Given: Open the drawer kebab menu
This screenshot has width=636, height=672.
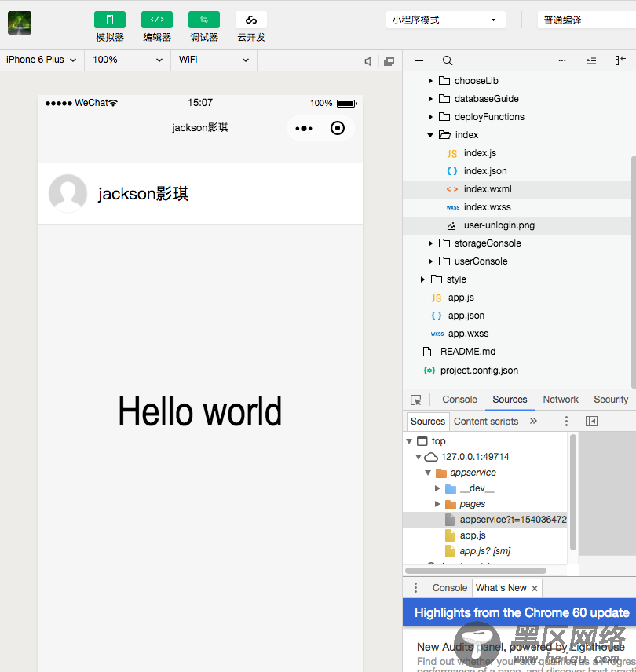Looking at the screenshot, I should [x=415, y=587].
